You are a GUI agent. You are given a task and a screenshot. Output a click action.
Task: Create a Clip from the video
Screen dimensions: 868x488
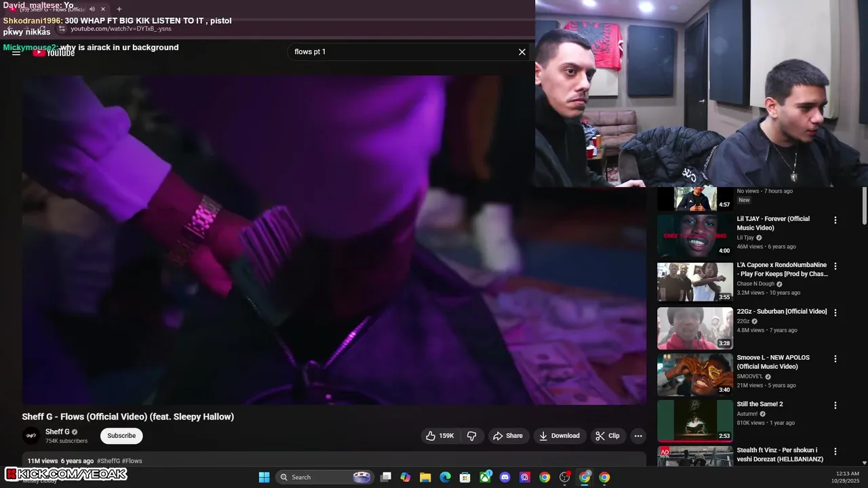(x=608, y=436)
